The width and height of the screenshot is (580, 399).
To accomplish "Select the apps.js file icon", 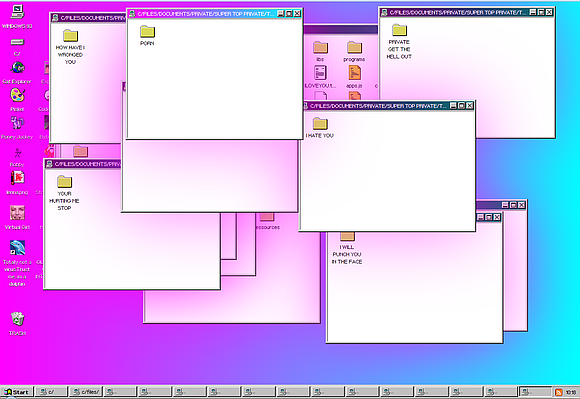I will coord(354,73).
